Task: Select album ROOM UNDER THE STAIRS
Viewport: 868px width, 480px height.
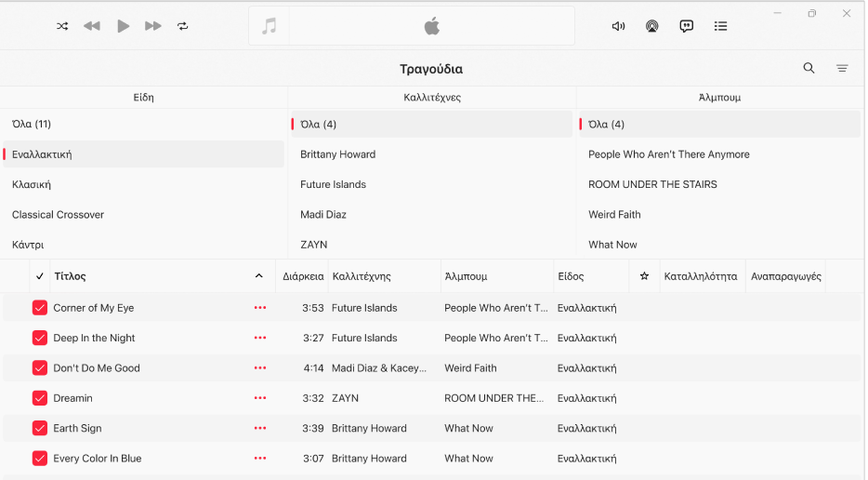Action: 719,184
